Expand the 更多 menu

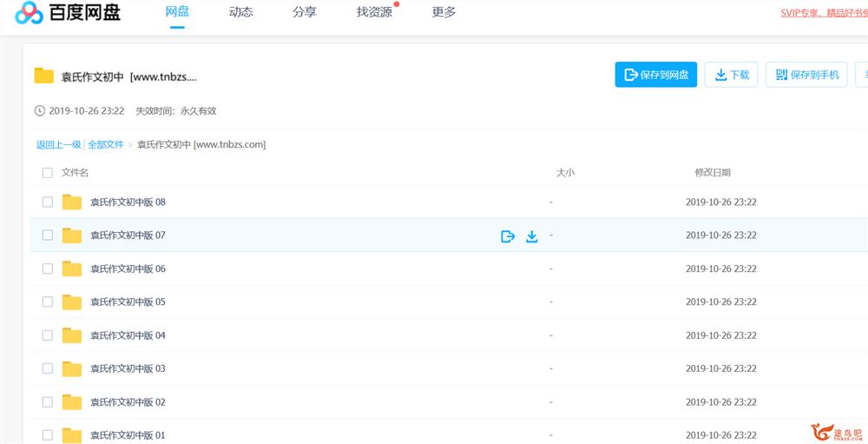click(x=444, y=12)
